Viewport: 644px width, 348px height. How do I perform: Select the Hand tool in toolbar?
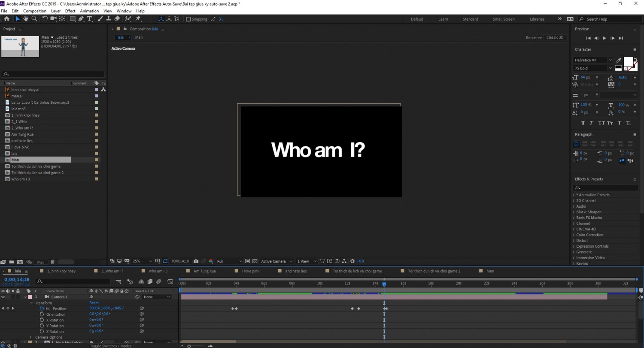(26, 19)
